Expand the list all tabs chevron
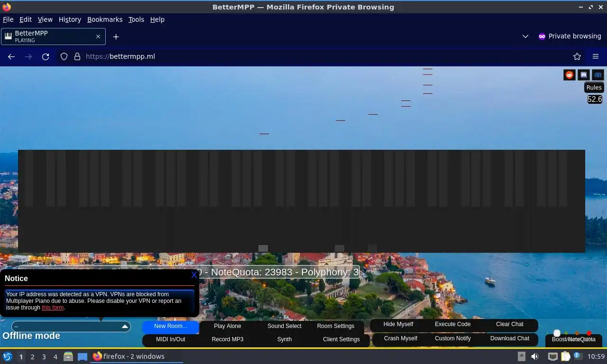 click(525, 36)
